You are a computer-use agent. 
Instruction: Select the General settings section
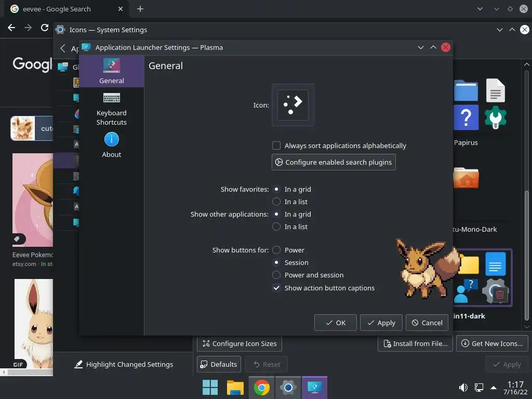[112, 71]
